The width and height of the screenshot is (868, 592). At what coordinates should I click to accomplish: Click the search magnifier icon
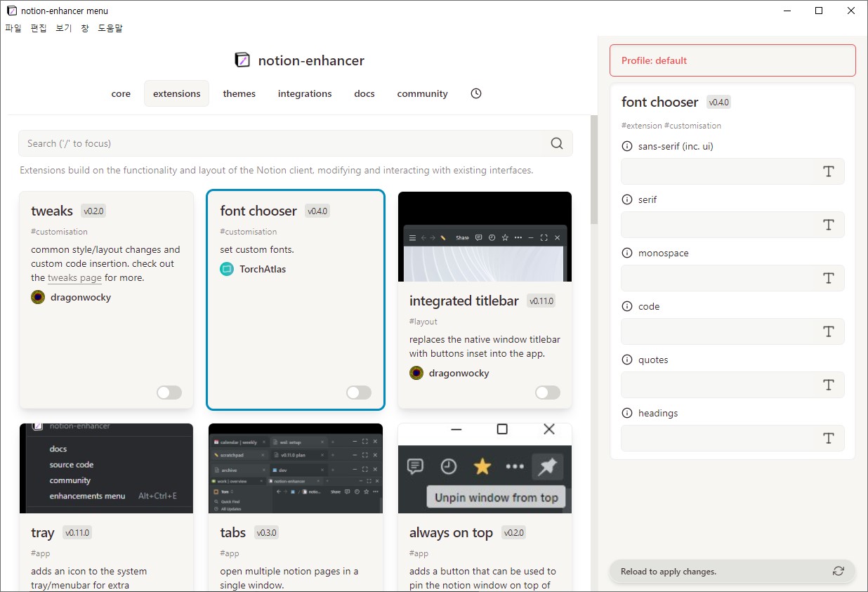click(x=557, y=143)
